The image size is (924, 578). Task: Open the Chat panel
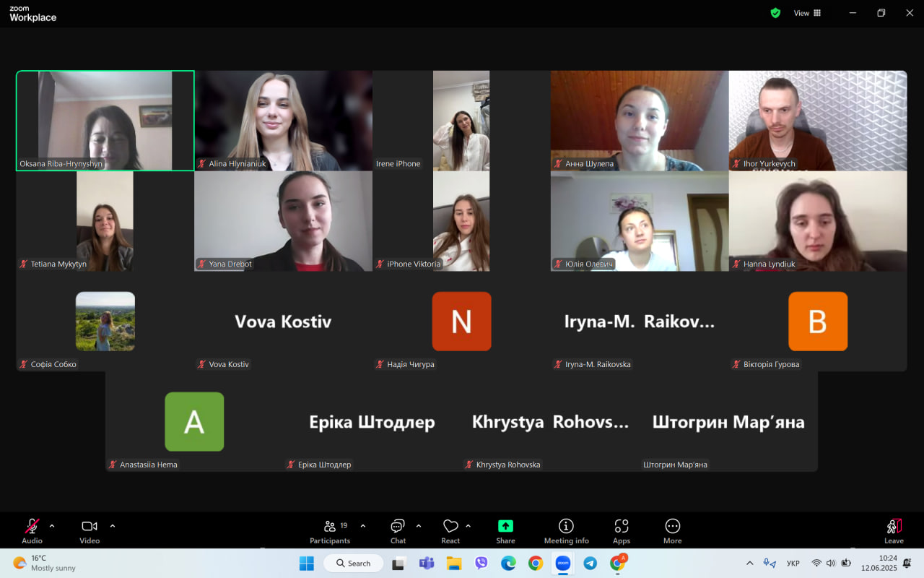coord(398,531)
